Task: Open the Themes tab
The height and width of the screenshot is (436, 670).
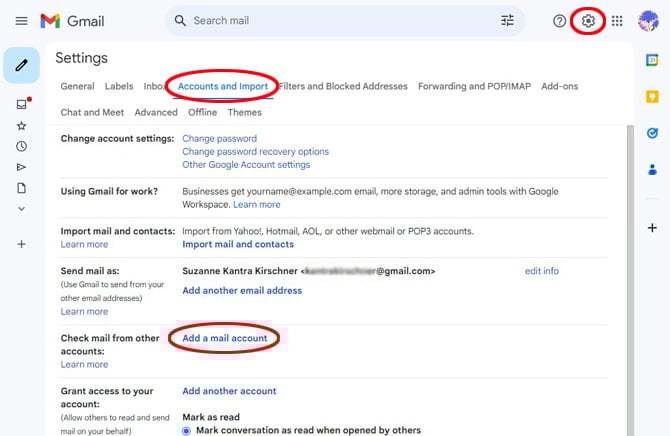Action: pyautogui.click(x=245, y=112)
